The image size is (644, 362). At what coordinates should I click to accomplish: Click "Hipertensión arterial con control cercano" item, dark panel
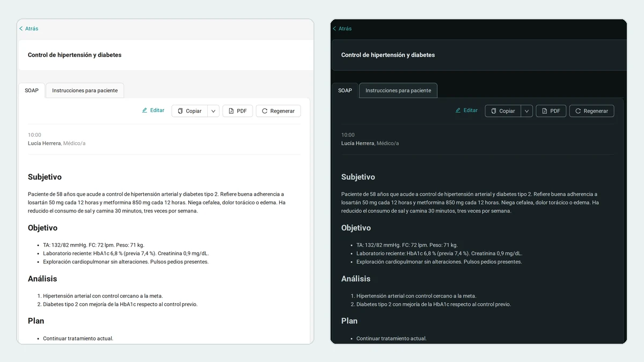[x=416, y=296]
